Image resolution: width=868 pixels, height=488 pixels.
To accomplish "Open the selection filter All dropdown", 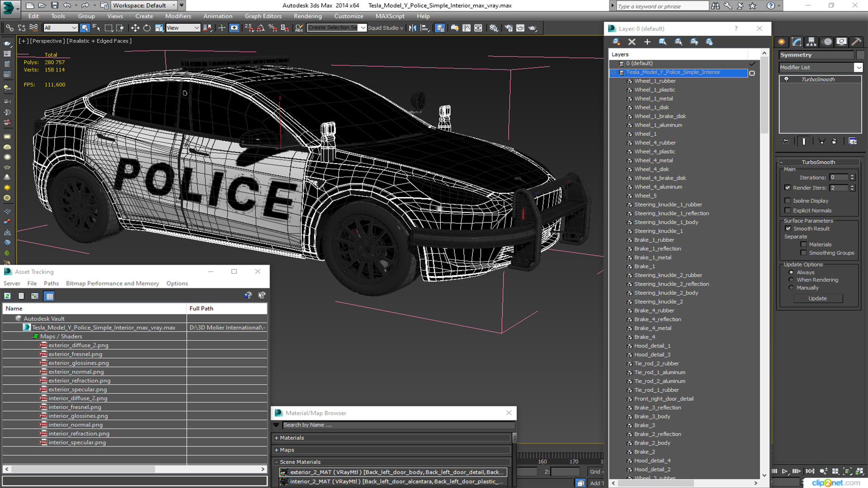I will click(x=61, y=28).
